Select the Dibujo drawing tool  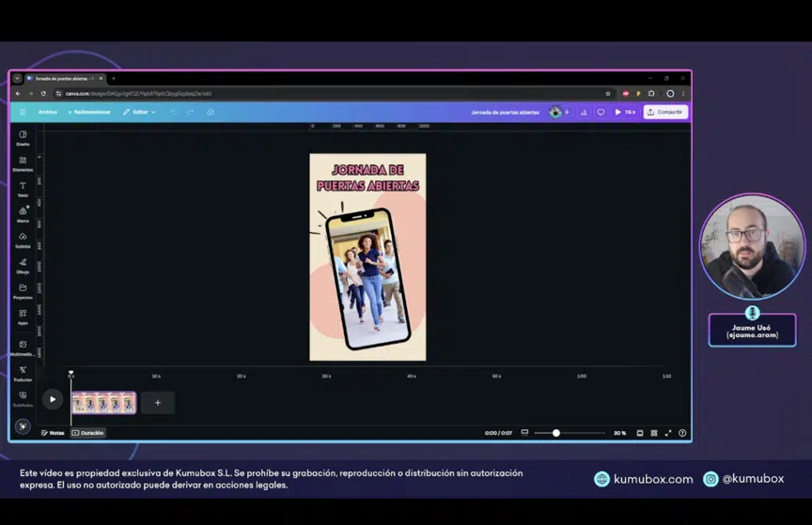point(23,265)
